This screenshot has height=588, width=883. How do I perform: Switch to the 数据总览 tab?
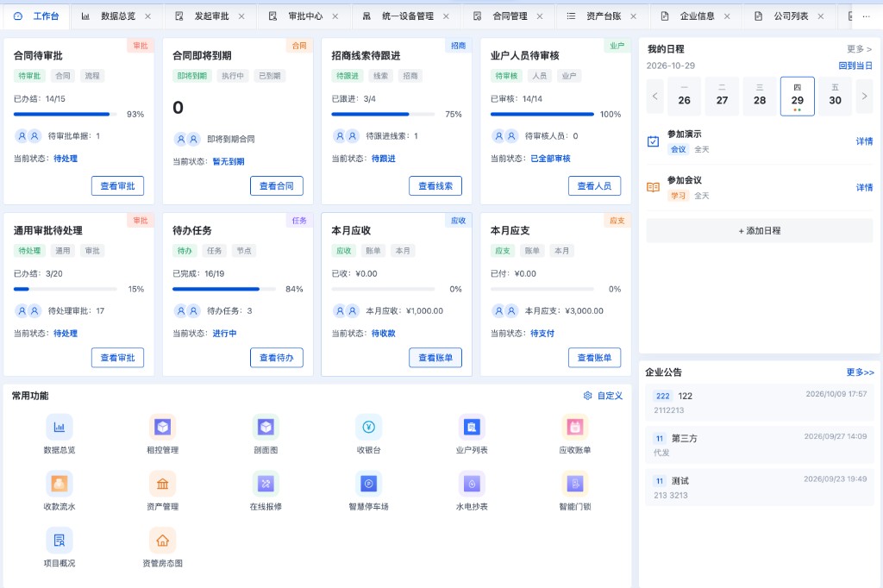tap(118, 16)
